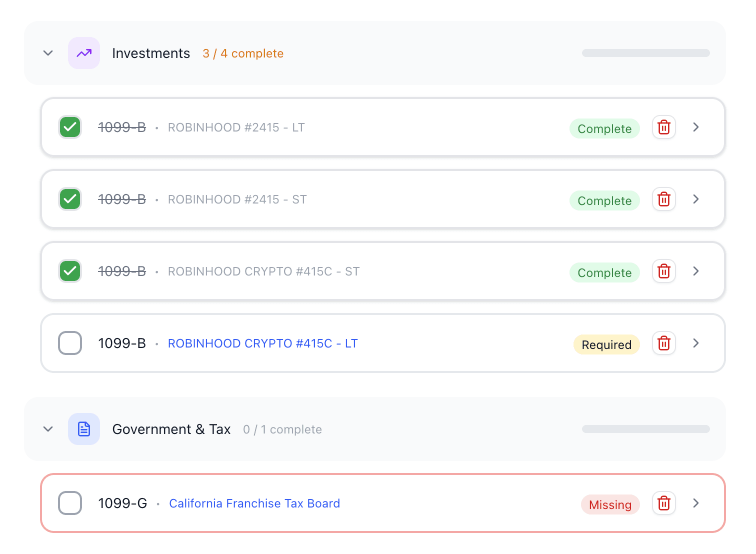Uncheck the ROBINHOOD #2415 - LT checkbox

coord(70,127)
